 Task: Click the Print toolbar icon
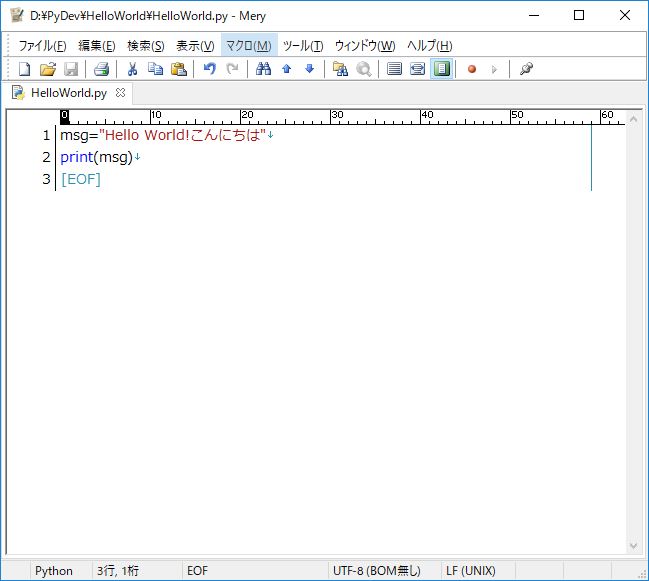click(101, 69)
